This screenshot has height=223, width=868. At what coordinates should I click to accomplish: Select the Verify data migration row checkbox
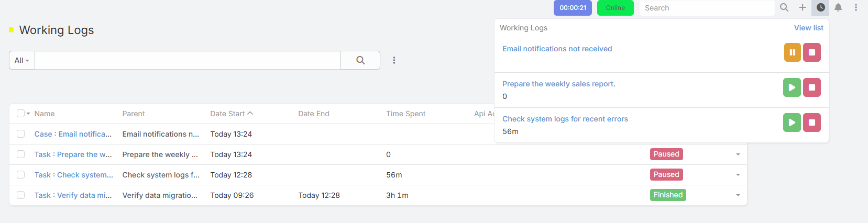(x=21, y=195)
